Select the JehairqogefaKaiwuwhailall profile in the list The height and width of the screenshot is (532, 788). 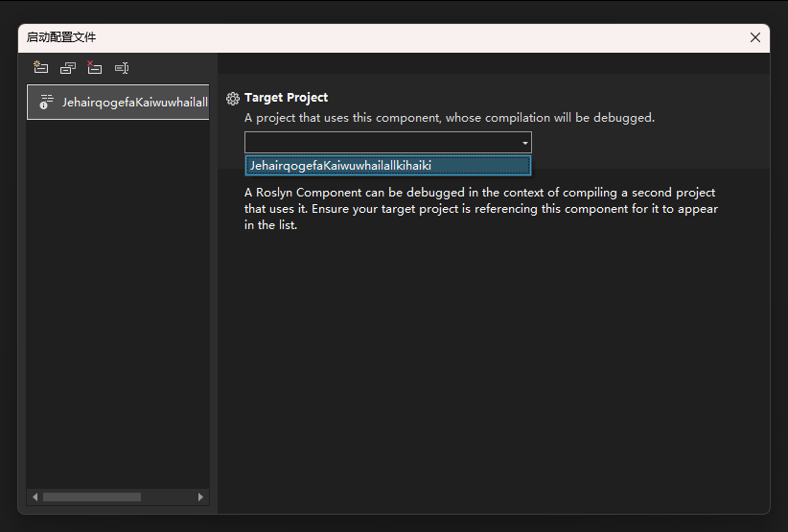tap(134, 102)
